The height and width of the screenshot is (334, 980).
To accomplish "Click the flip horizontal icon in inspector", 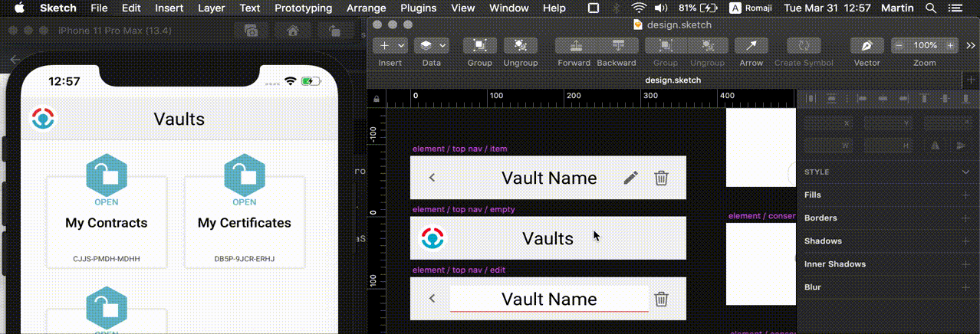I will [936, 145].
